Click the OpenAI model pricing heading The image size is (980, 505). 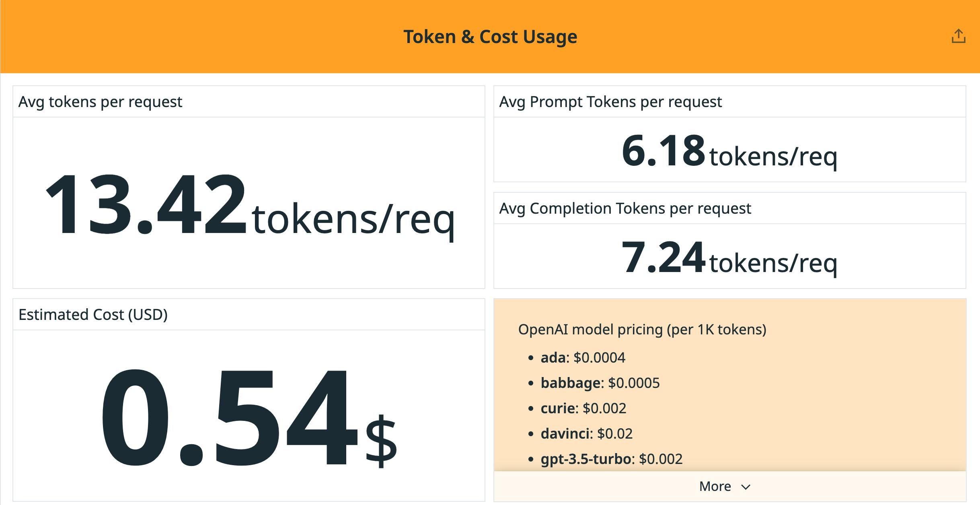pyautogui.click(x=642, y=330)
